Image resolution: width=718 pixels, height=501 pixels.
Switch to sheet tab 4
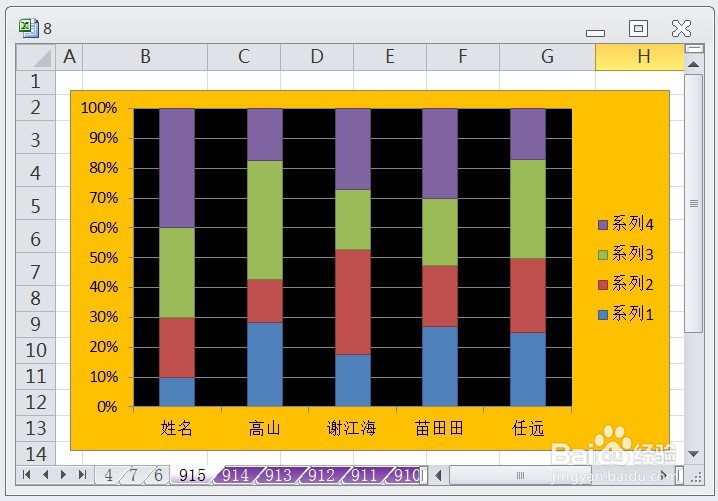point(108,475)
